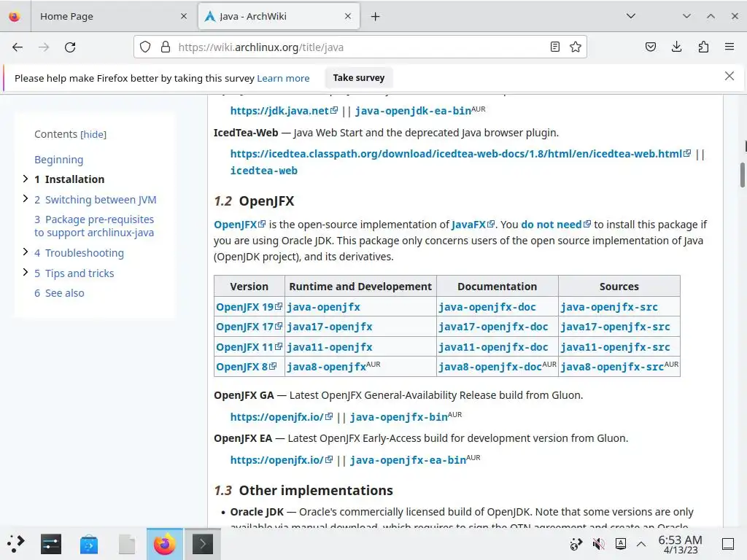747x560 pixels.
Task: Switch to the Konsole terminal taskbar icon
Action: pyautogui.click(x=203, y=543)
